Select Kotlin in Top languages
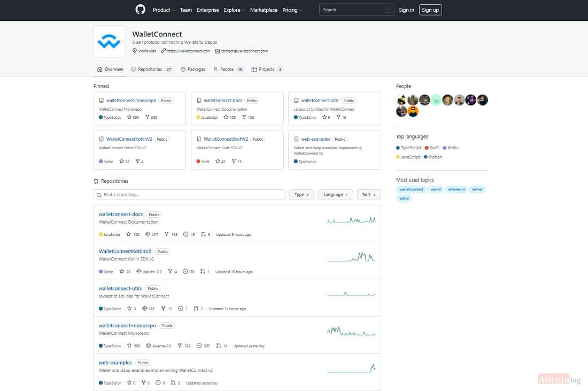 click(x=451, y=148)
